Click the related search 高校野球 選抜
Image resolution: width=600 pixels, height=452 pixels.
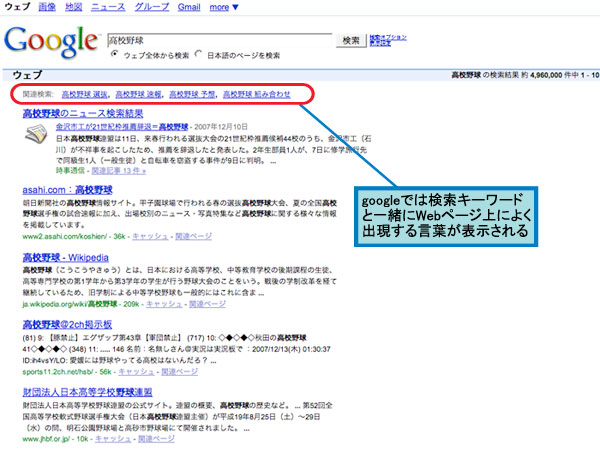(x=85, y=94)
